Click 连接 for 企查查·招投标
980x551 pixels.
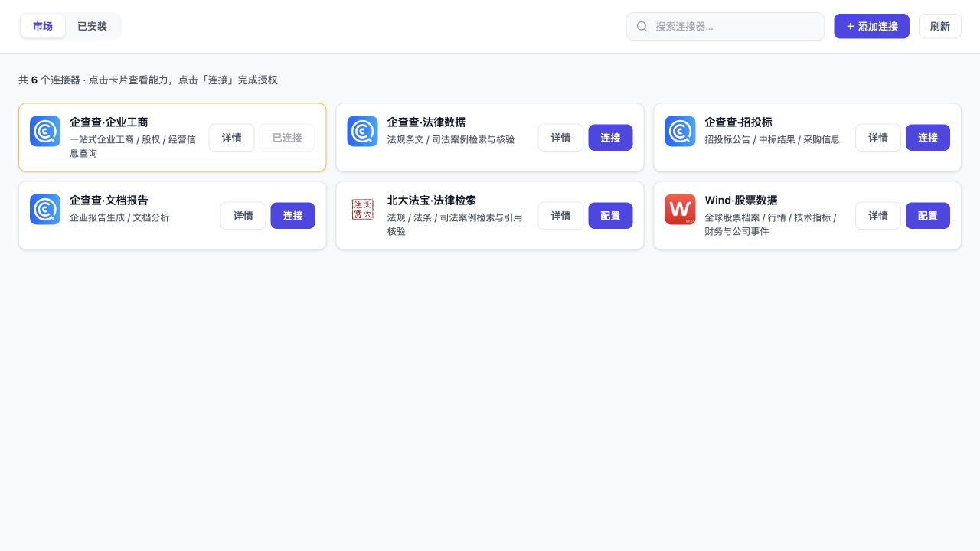coord(928,138)
